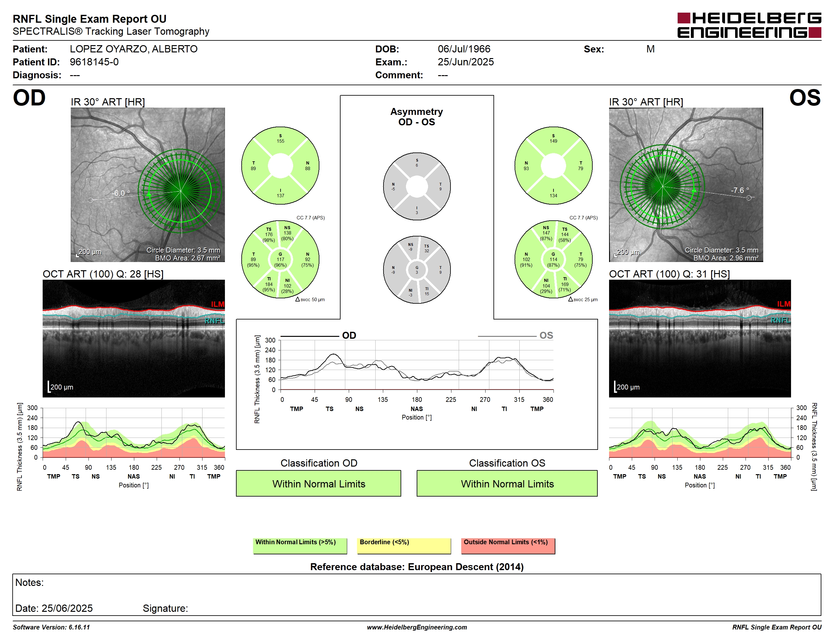Screen dimensions: 834x644
Task: Click the OD BMO Area: 2.67 mm² label
Action: coord(188,258)
